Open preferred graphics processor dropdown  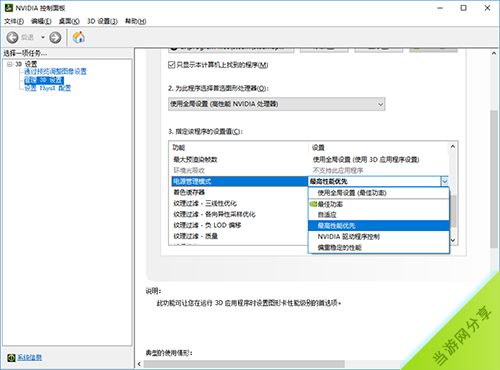[277, 104]
